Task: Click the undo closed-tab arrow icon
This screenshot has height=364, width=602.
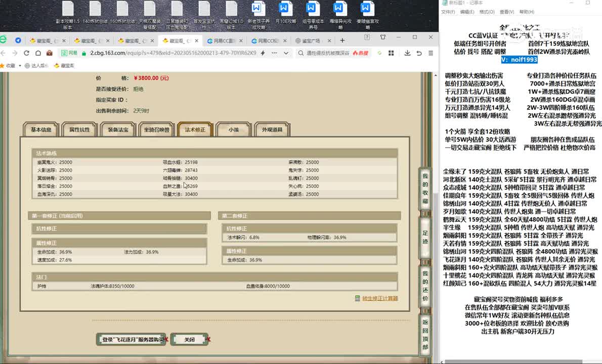Action: pyautogui.click(x=419, y=53)
